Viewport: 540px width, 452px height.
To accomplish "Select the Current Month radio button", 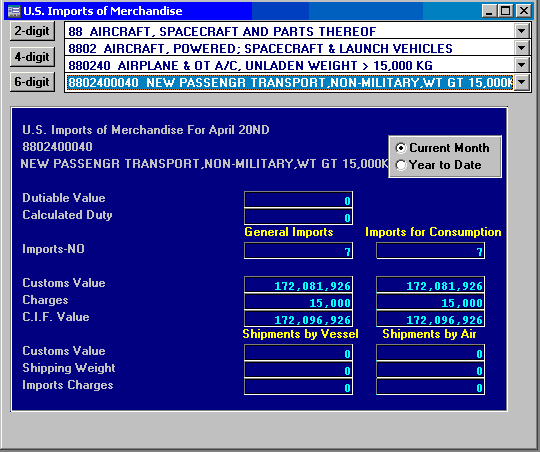I will 401,148.
